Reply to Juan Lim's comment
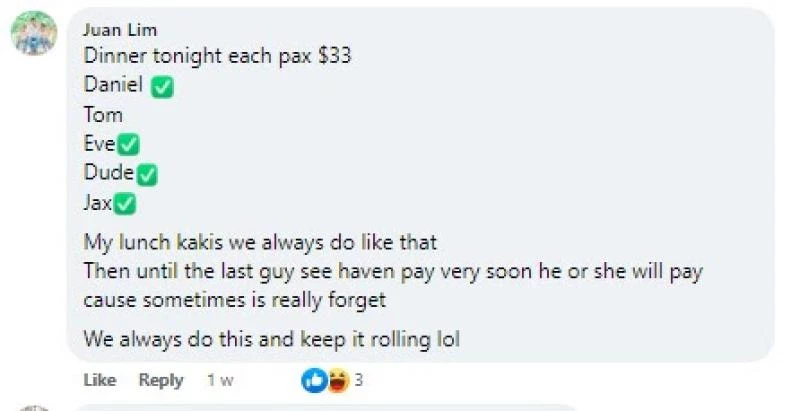 tap(161, 380)
